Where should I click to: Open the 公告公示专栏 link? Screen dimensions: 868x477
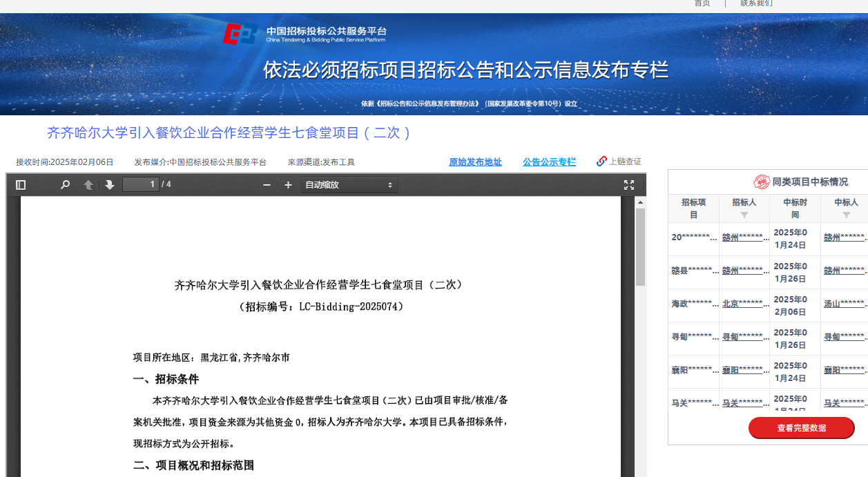tap(549, 162)
